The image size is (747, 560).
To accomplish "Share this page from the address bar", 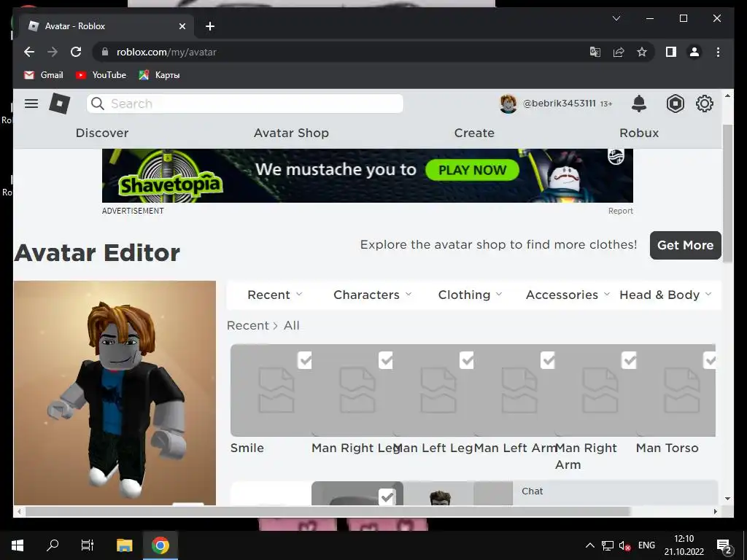I will pos(619,52).
